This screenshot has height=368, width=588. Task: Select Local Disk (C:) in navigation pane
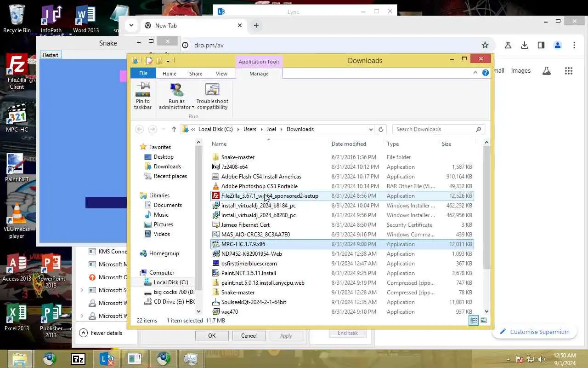pos(171,282)
